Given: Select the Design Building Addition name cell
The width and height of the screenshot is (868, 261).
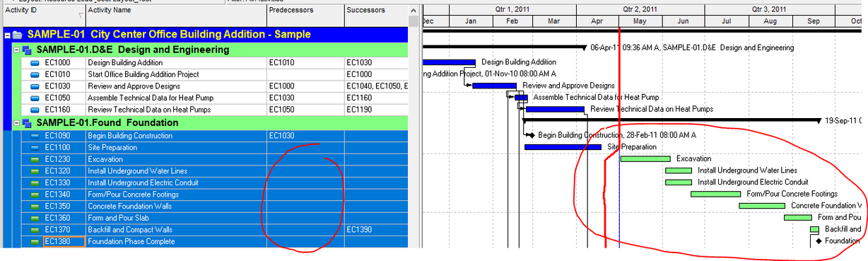Looking at the screenshot, I should coord(176,62).
